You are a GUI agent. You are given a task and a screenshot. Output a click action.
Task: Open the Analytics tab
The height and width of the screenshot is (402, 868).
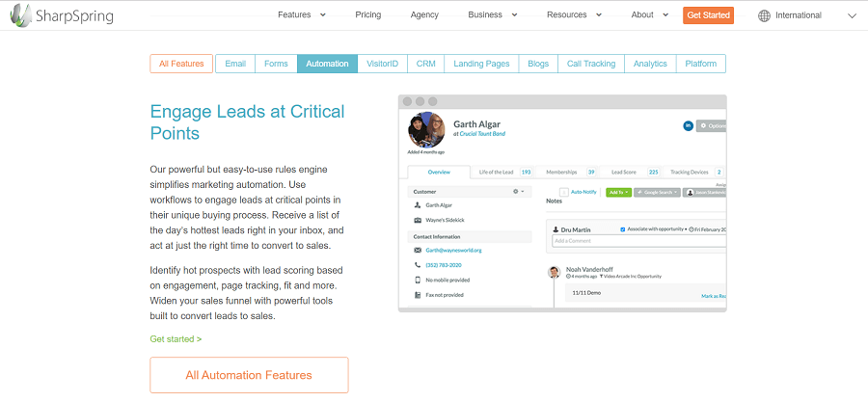point(650,64)
